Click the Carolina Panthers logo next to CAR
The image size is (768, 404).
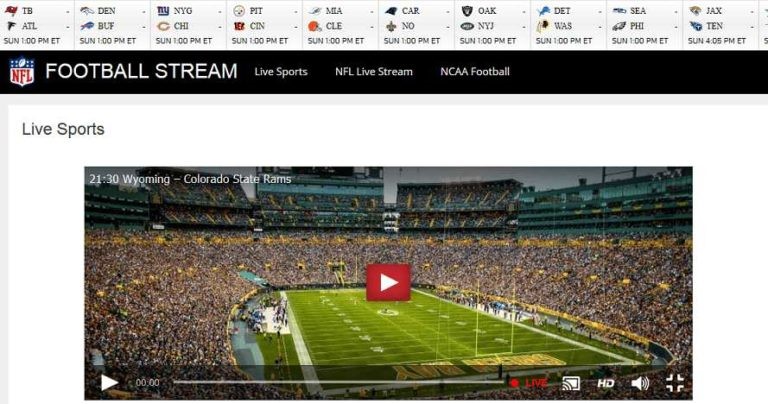tap(391, 11)
